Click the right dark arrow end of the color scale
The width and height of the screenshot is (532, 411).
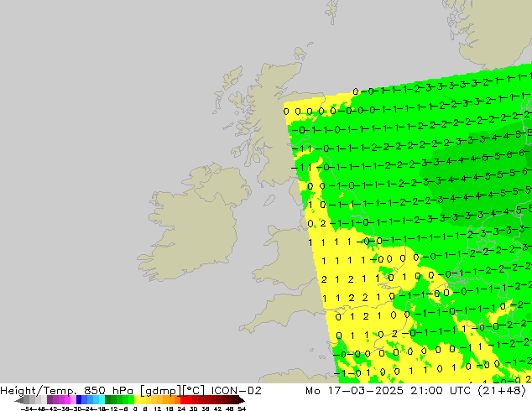pyautogui.click(x=242, y=400)
